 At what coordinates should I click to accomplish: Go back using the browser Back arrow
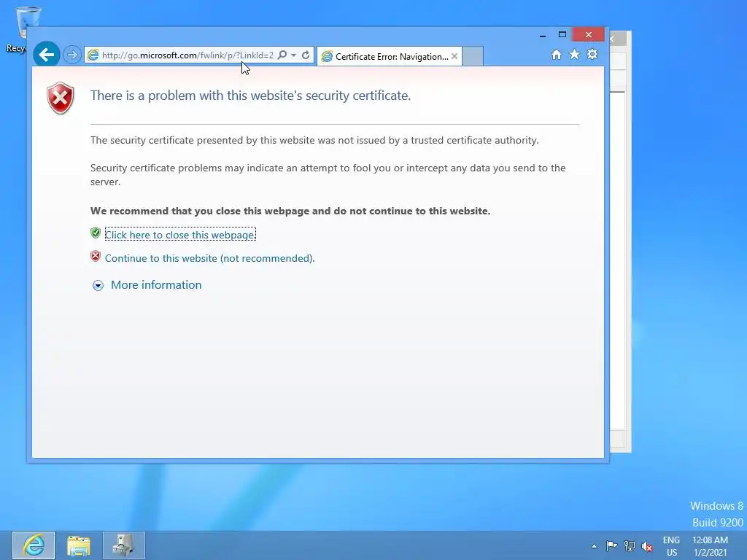(x=46, y=55)
